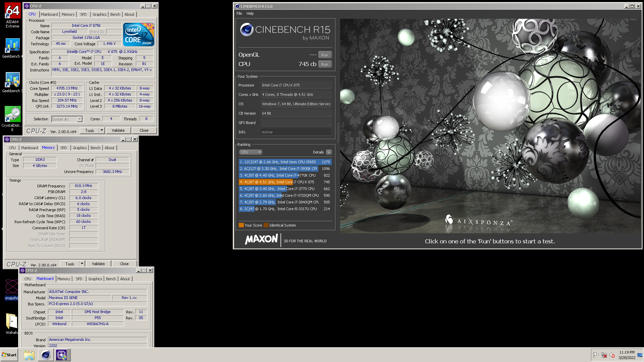644x362 pixels.
Task: Open AIDA64 Extreme desktop icon
Action: point(12,16)
